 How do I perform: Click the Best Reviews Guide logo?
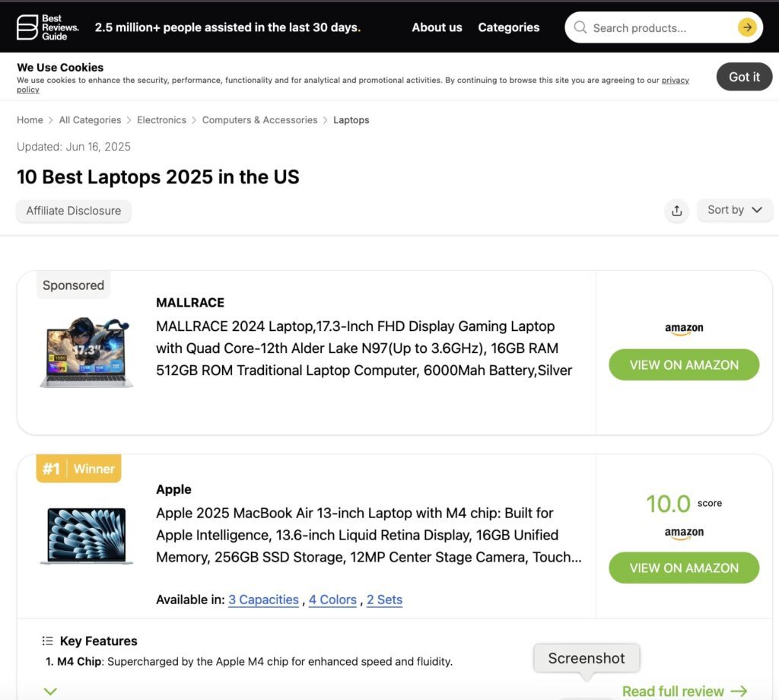[x=47, y=27]
